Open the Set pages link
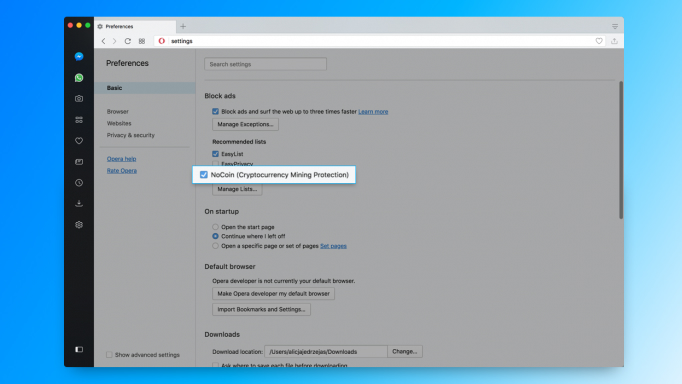Viewport: 682px width, 384px height. pos(333,246)
